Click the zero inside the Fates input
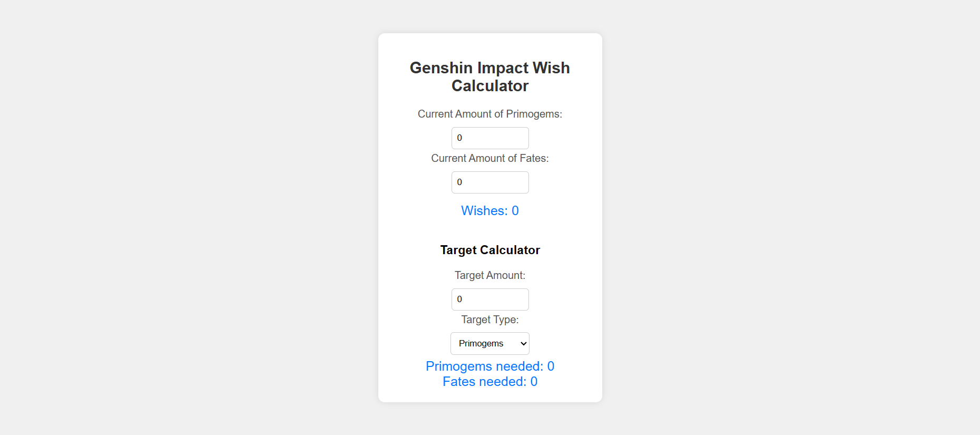 460,182
